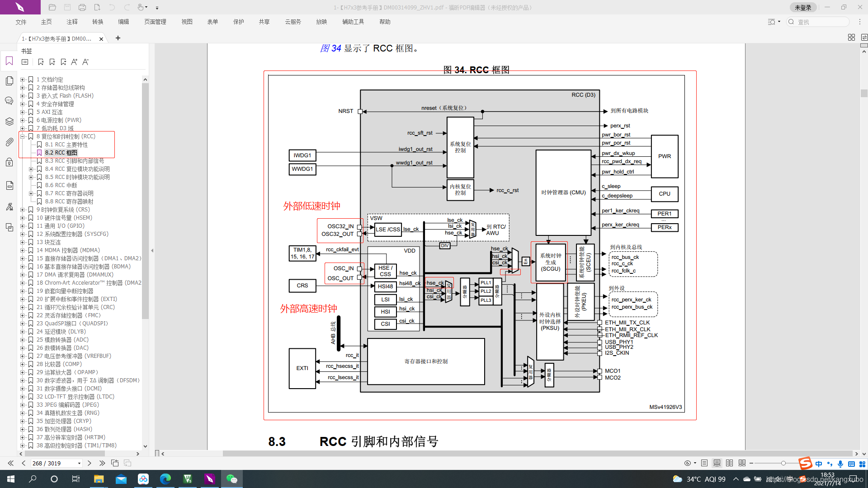Click the 未登录 login button
Viewport: 868px width, 488px height.
[803, 7]
